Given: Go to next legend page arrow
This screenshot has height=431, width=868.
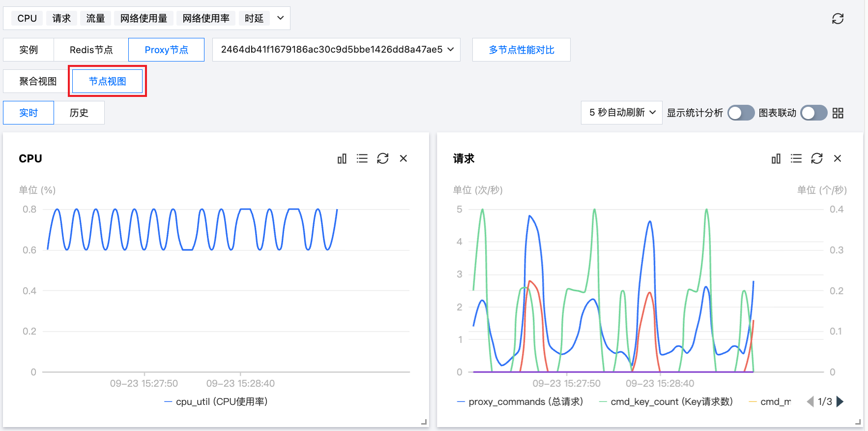Looking at the screenshot, I should pos(840,401).
